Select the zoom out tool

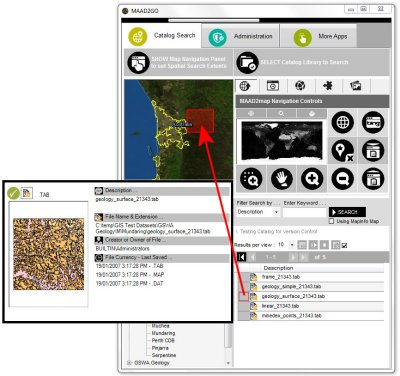point(343,179)
